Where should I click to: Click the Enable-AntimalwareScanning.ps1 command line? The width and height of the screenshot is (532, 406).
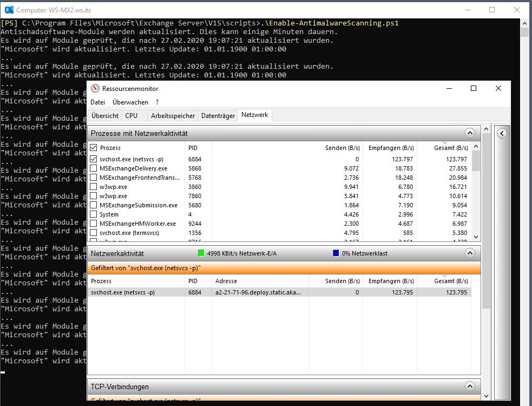coord(200,23)
